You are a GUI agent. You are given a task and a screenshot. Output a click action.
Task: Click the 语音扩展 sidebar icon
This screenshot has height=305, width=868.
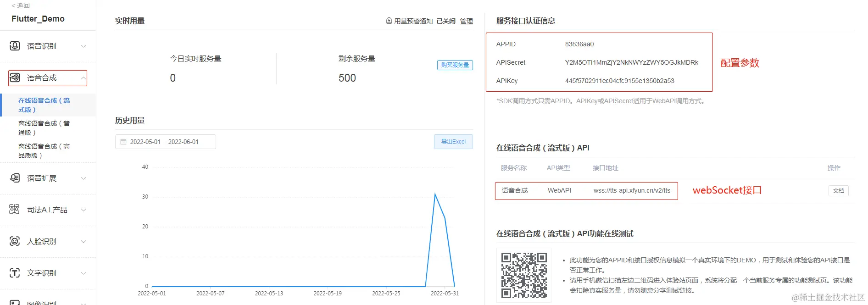pos(15,178)
